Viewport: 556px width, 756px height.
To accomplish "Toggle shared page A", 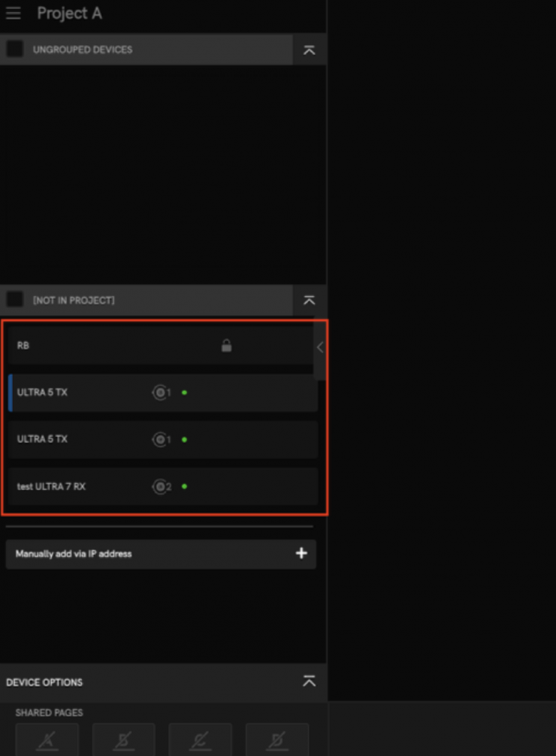I will coord(47,741).
